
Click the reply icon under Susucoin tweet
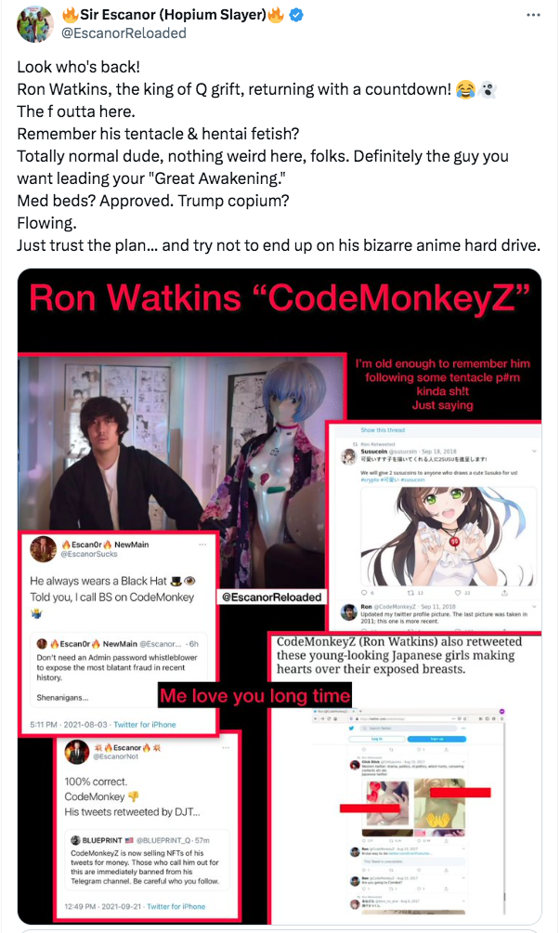click(x=364, y=593)
